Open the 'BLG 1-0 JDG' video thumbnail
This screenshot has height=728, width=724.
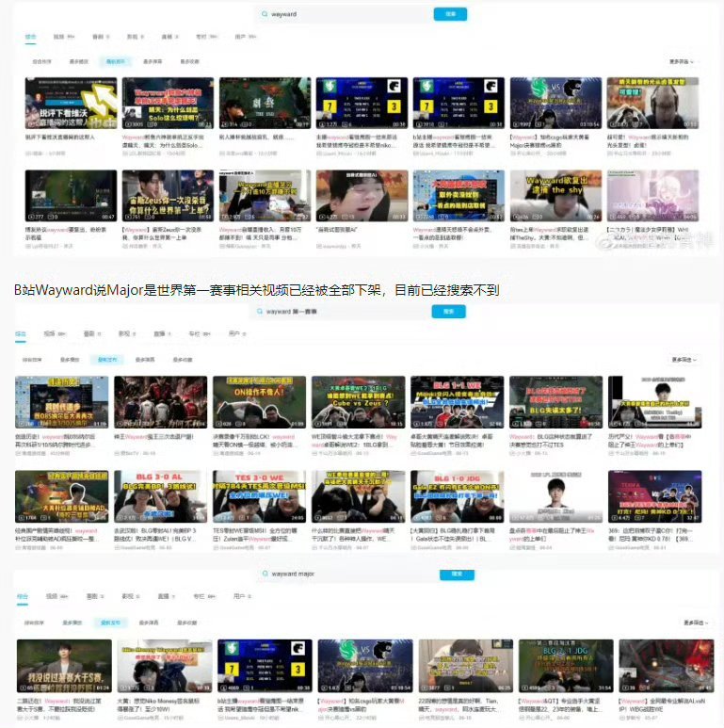click(x=458, y=496)
